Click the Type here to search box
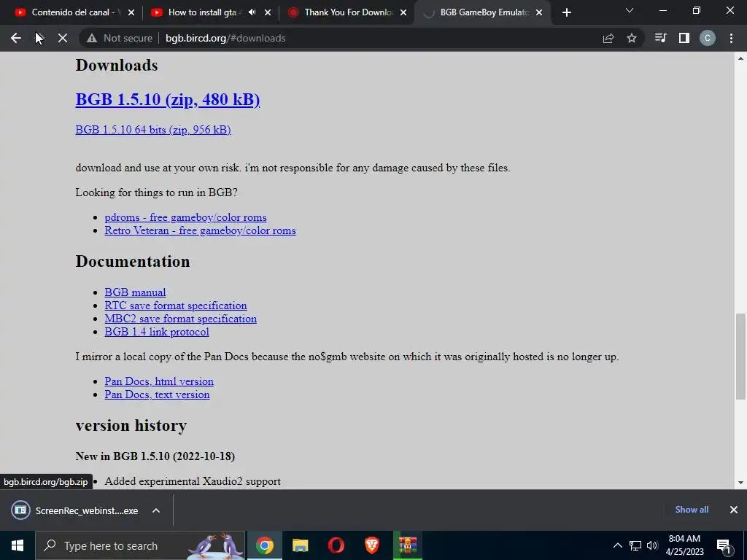The image size is (747, 560). click(140, 545)
